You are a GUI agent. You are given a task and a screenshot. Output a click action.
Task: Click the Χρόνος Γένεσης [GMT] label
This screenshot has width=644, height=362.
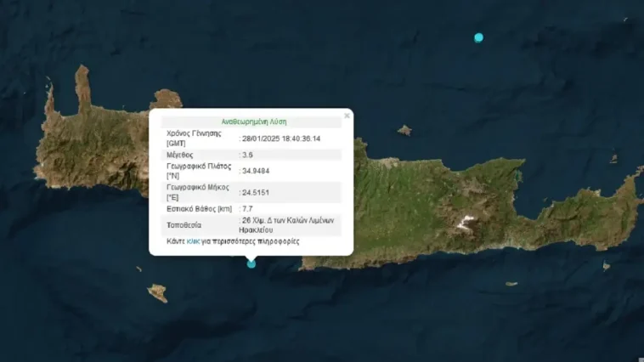194,139
